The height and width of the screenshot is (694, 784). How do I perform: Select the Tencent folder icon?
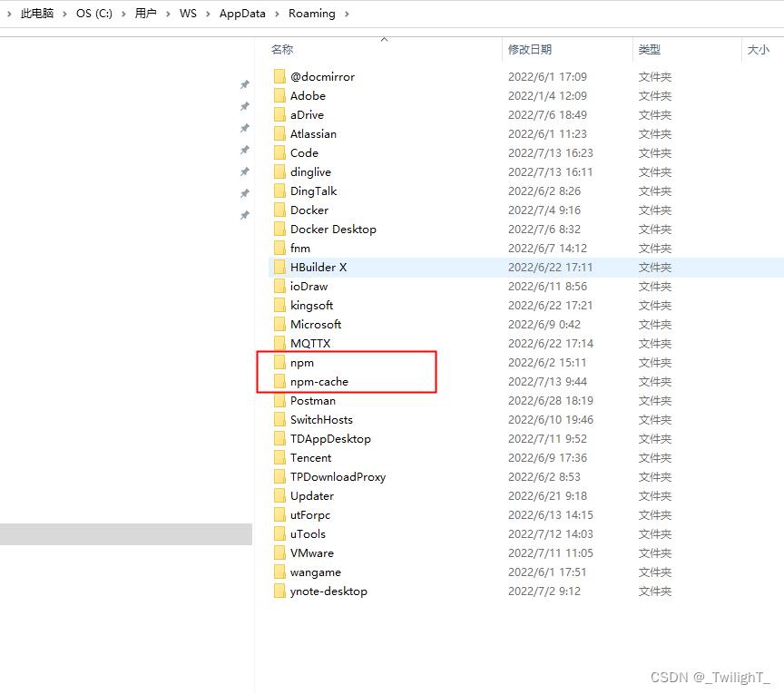pos(279,457)
